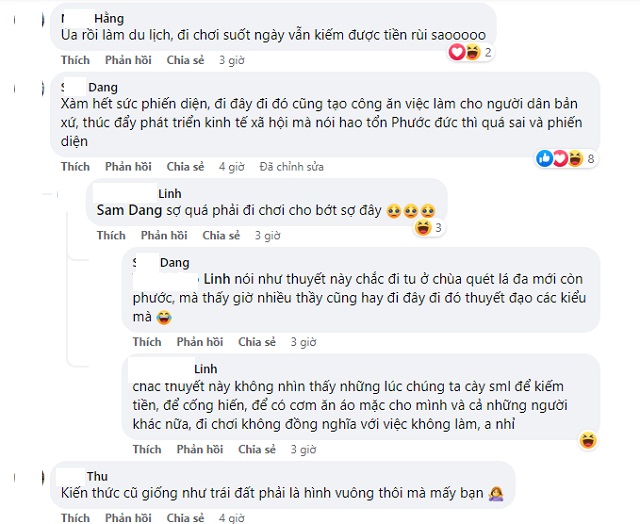Screen dimensions: 640x524
Task: Click laughing emoji in Dang's reply text
Action: 164,317
